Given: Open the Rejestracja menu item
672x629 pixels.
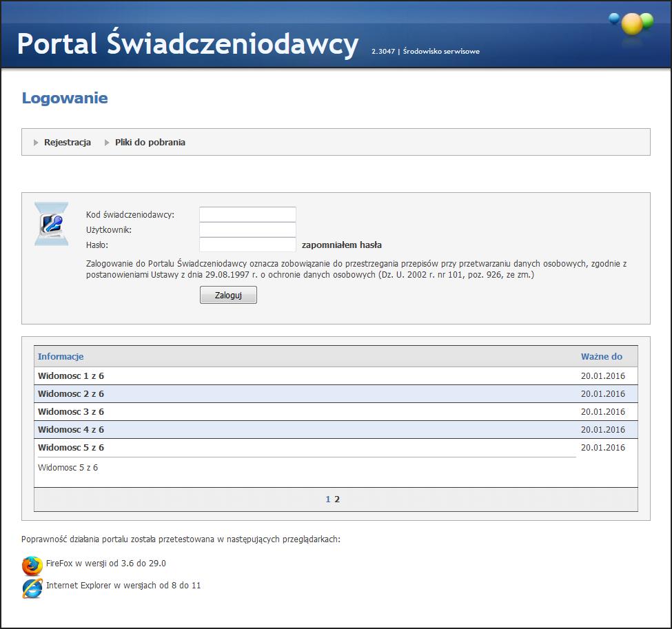Looking at the screenshot, I should (x=68, y=142).
